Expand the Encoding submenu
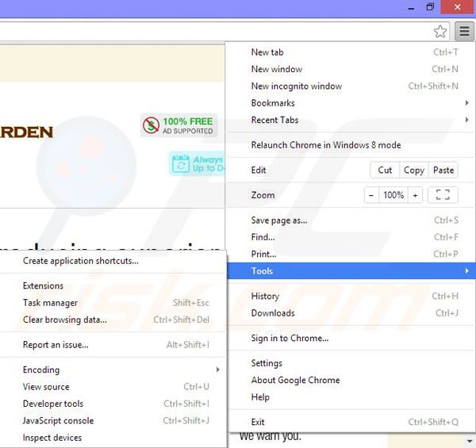The width and height of the screenshot is (476, 448). [x=113, y=370]
